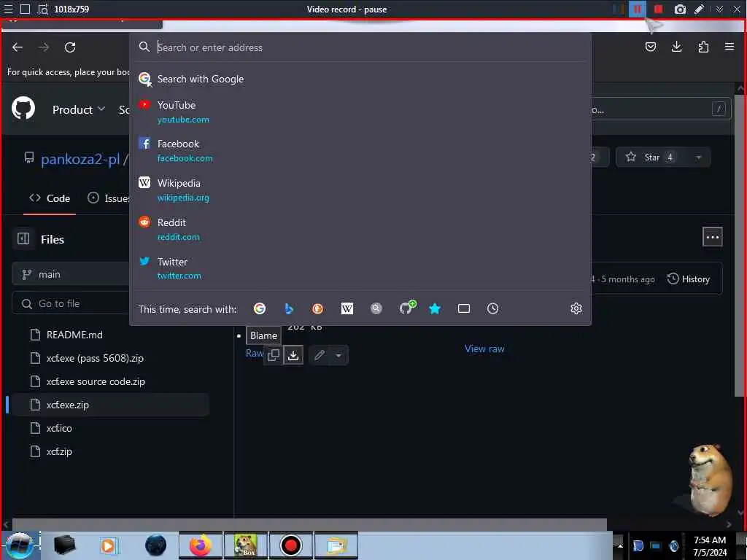Open the Reddit suggestion

coord(360,229)
